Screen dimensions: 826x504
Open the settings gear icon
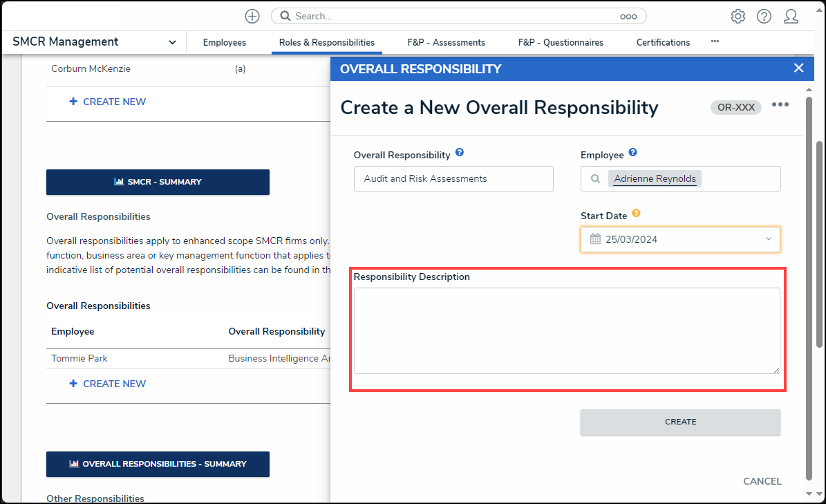pyautogui.click(x=738, y=16)
